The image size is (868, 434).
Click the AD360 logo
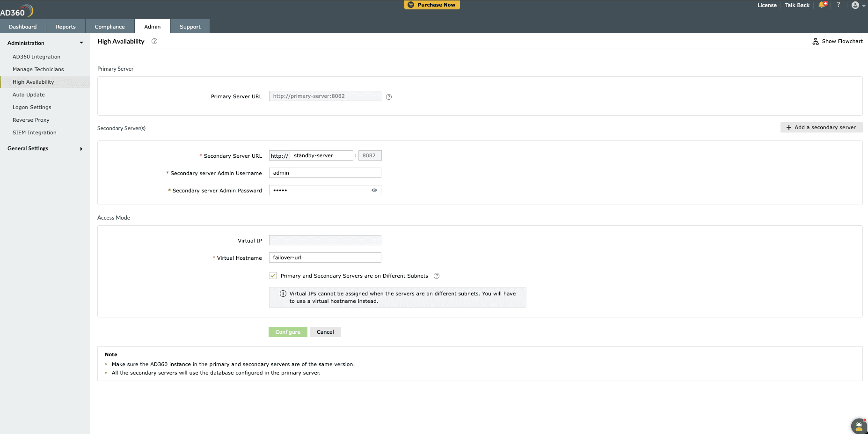[16, 9]
